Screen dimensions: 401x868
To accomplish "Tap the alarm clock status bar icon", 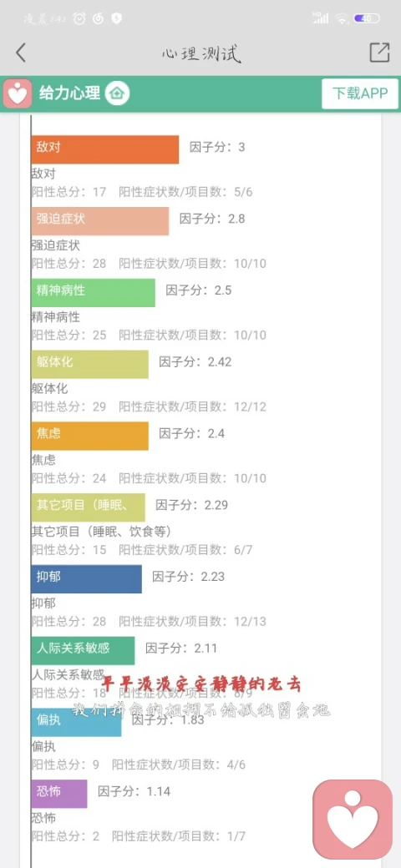I will (x=79, y=18).
